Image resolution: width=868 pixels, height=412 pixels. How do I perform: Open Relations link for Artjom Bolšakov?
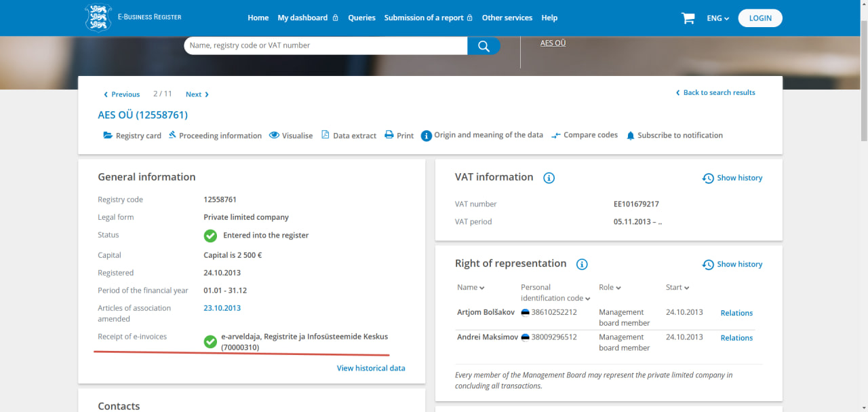(736, 314)
